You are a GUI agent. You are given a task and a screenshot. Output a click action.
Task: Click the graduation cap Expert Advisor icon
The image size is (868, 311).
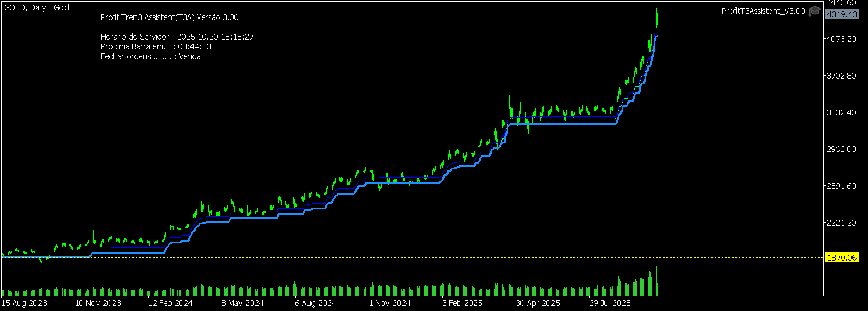[814, 11]
